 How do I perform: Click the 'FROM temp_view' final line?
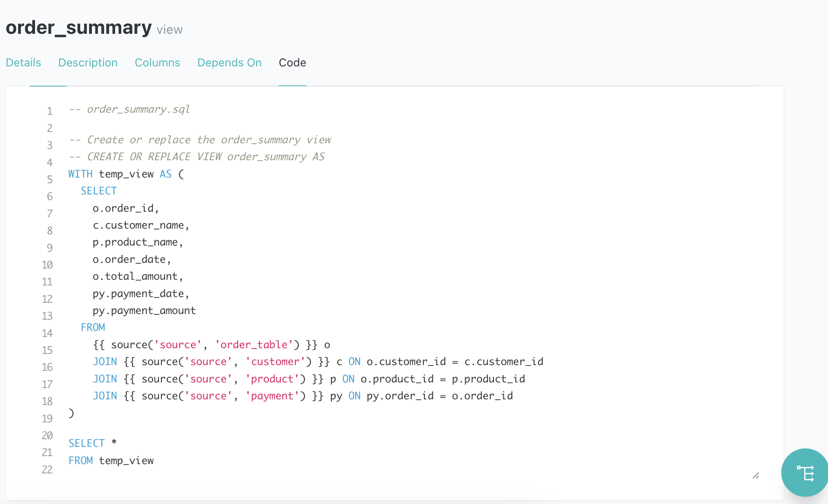[111, 461]
